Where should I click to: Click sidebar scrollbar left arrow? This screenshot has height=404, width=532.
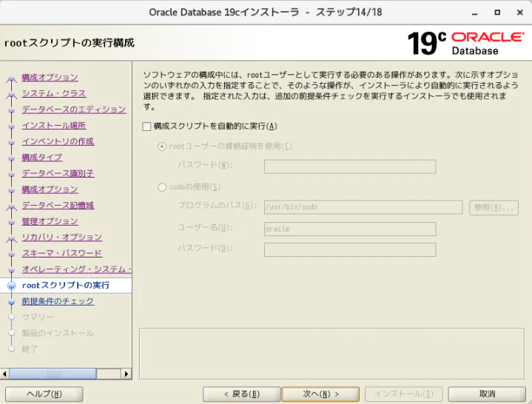pyautogui.click(x=4, y=374)
